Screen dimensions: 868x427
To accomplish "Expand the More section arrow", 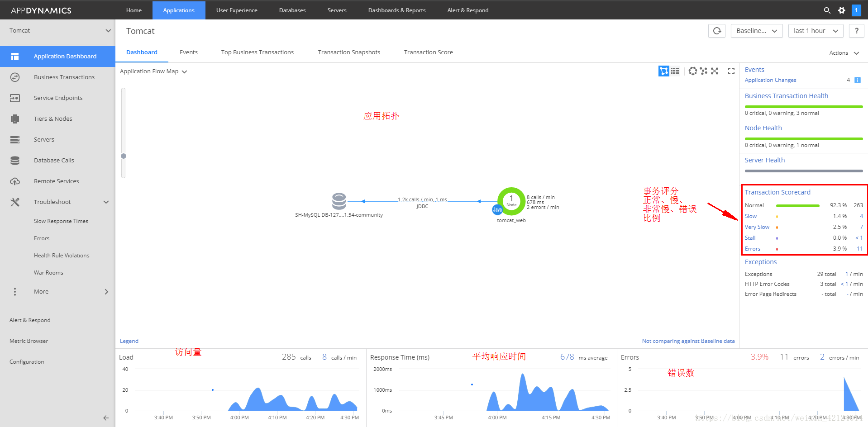I will tap(106, 292).
